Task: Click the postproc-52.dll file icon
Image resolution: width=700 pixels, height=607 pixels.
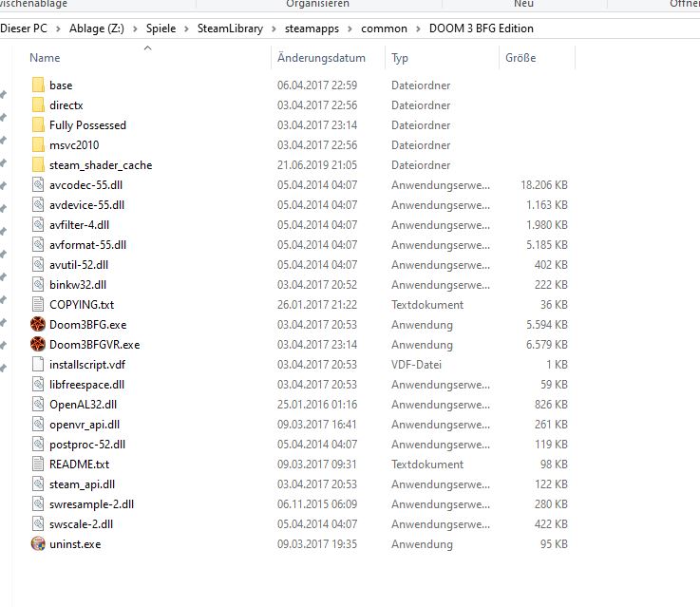Action: (38, 445)
